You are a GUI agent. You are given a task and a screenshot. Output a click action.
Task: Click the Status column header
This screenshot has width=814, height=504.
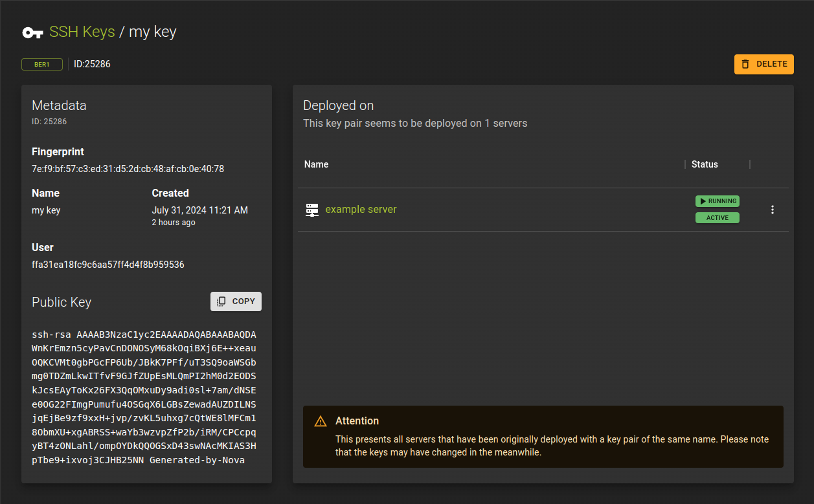[705, 164]
